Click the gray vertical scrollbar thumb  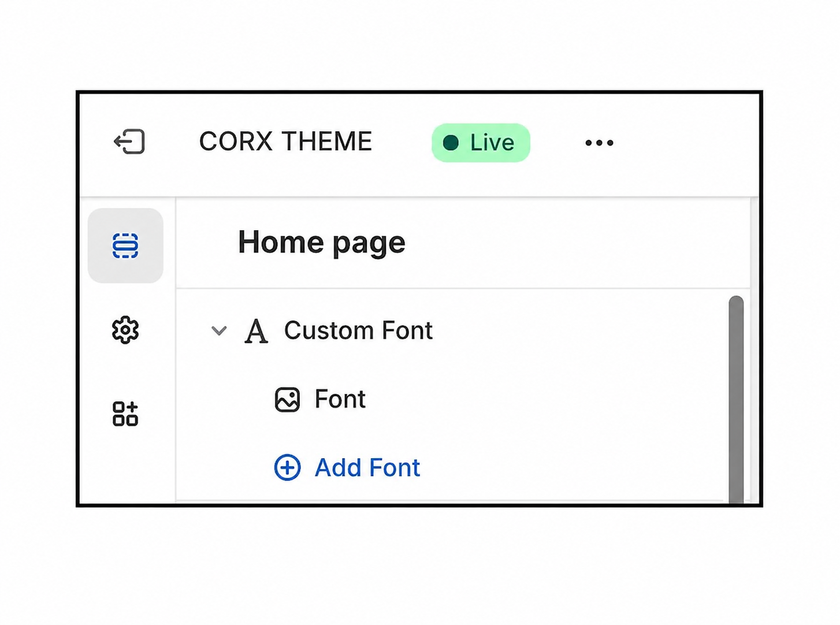pyautogui.click(x=736, y=399)
